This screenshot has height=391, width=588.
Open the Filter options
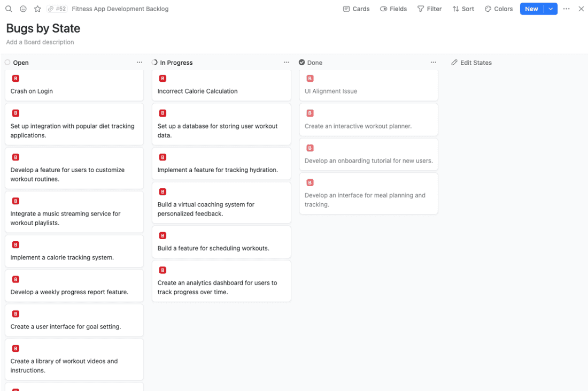429,9
